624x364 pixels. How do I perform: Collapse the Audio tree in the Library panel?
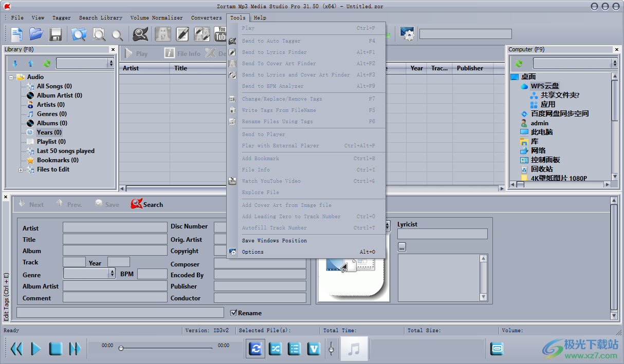pyautogui.click(x=12, y=76)
